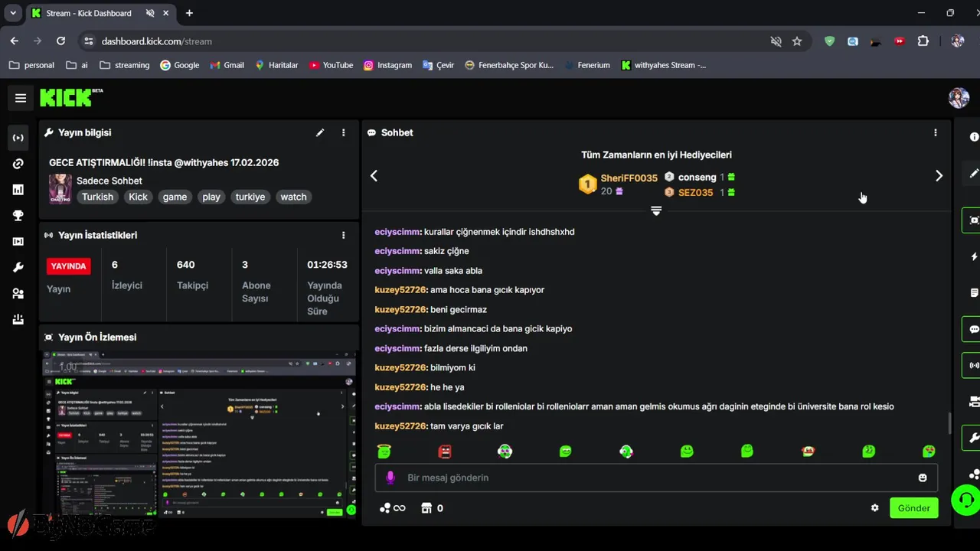Click chat scrollbar thumb

pos(949,423)
